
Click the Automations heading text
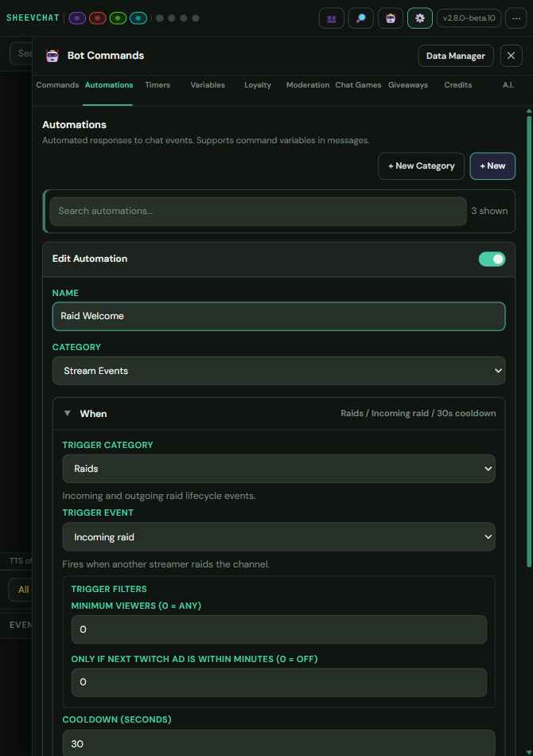74,125
